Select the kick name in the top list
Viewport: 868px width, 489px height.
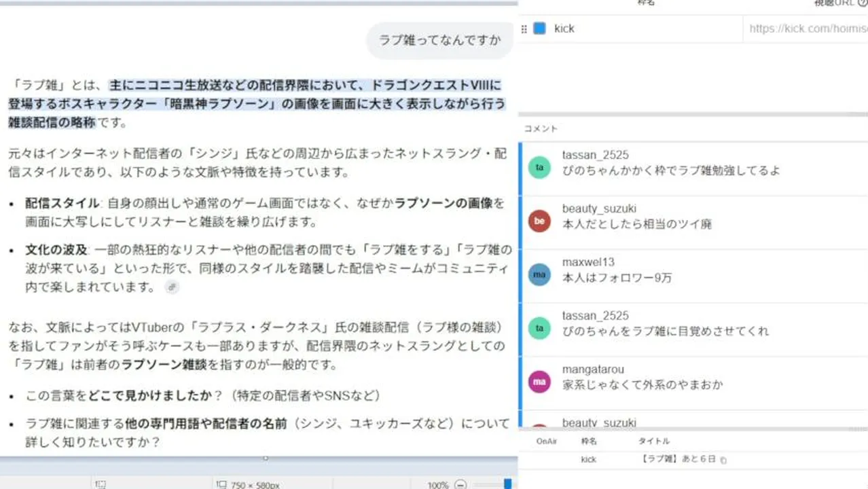[564, 29]
